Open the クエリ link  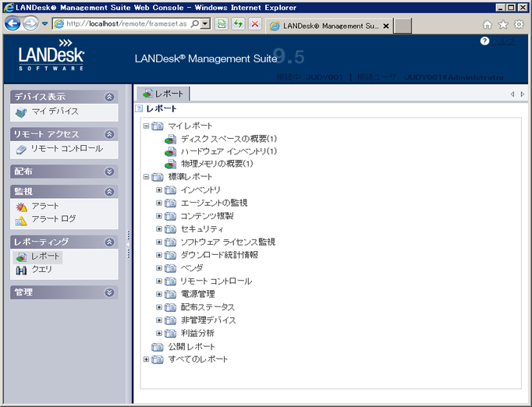[x=41, y=270]
